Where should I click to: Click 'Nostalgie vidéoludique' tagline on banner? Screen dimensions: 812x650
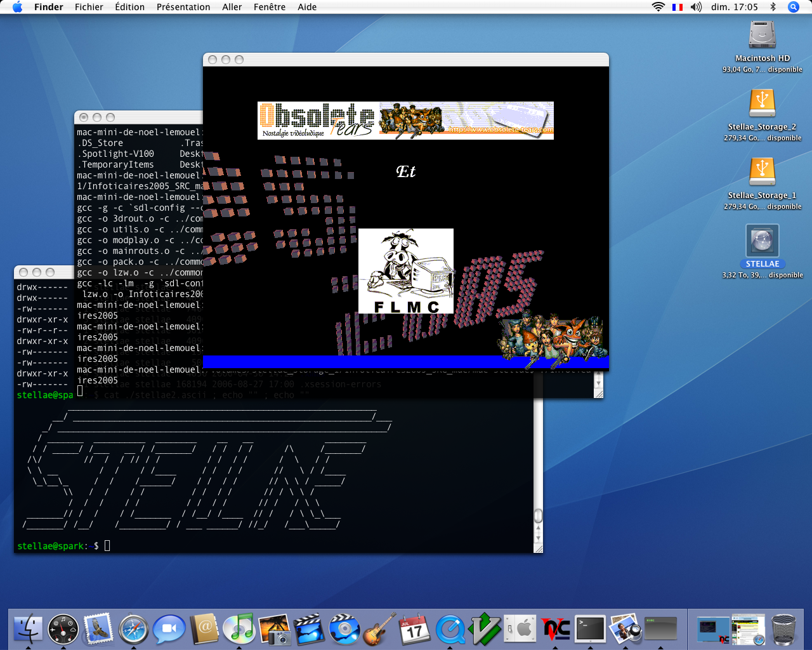pyautogui.click(x=293, y=133)
